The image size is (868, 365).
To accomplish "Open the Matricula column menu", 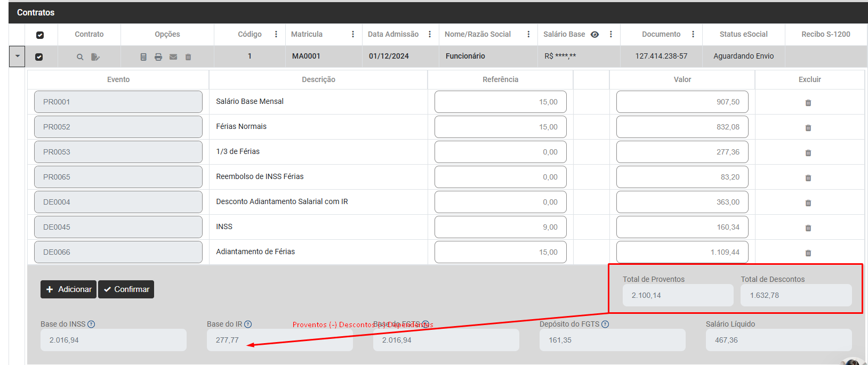I will 353,34.
